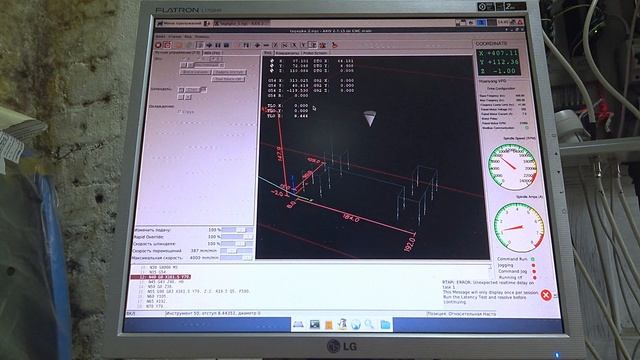This screenshot has height=360, width=640.
Task: Click the Tool touch off button
Action: pyautogui.click(x=229, y=79)
